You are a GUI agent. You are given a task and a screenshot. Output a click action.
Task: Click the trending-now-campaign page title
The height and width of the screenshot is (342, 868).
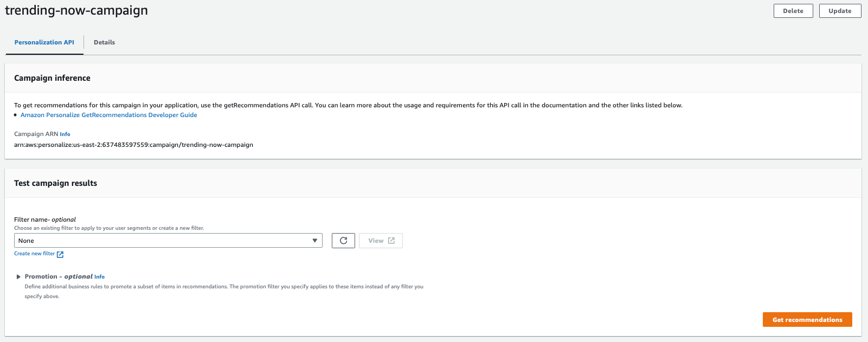click(76, 10)
